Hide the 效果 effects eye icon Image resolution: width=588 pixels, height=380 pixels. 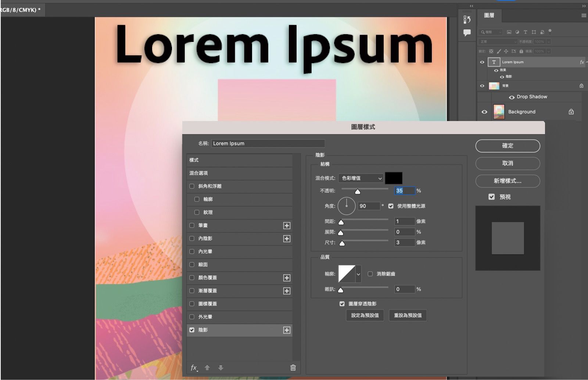coord(496,70)
